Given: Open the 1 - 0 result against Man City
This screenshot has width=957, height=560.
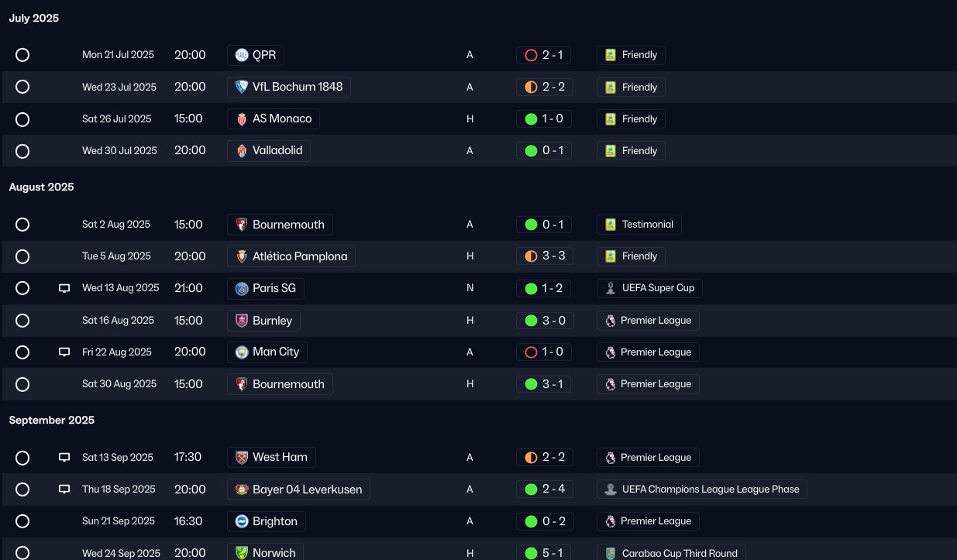Looking at the screenshot, I should tap(544, 352).
